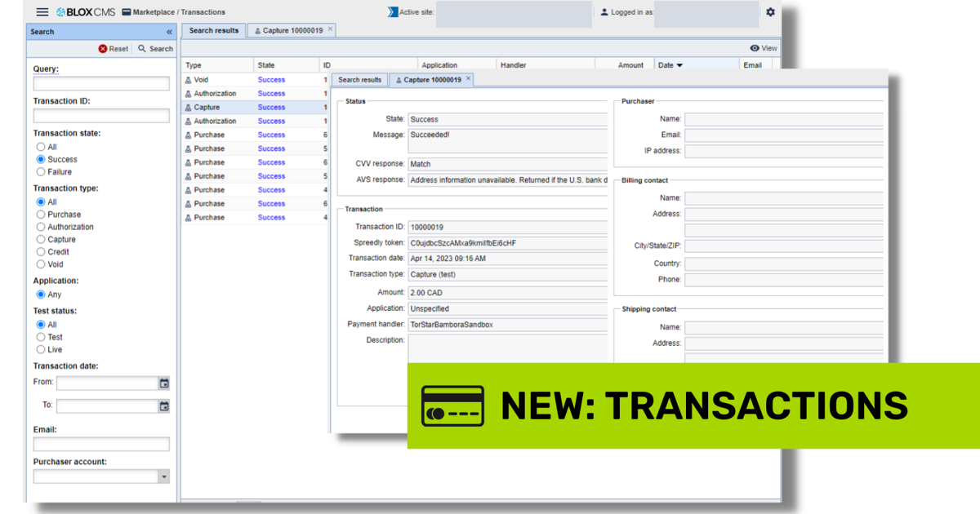Open the To date calendar picker
980x514 pixels.
pyautogui.click(x=164, y=405)
